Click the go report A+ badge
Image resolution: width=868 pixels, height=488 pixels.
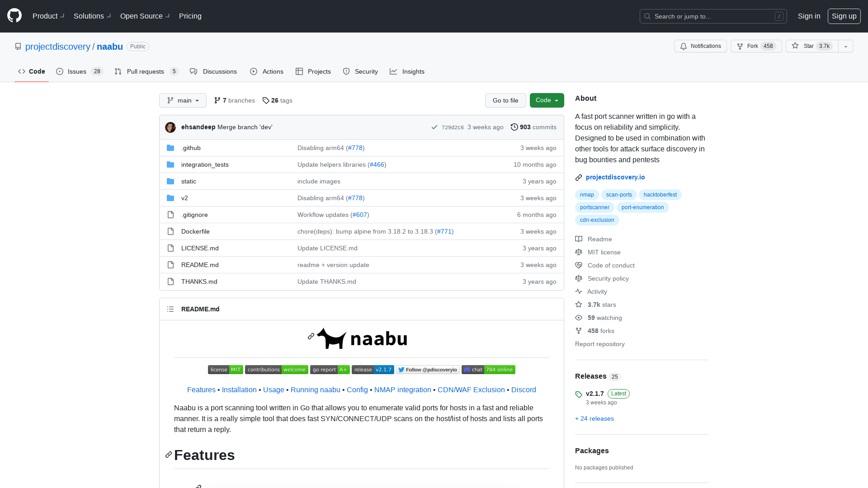(330, 370)
